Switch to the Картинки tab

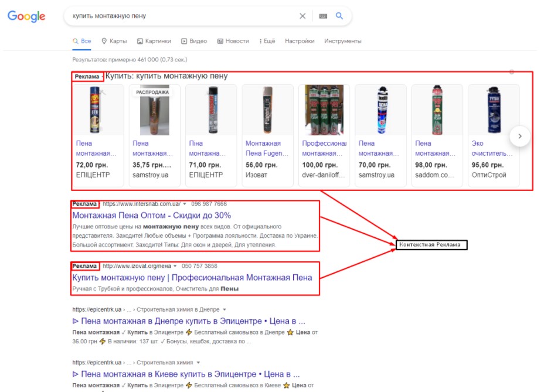click(x=154, y=41)
